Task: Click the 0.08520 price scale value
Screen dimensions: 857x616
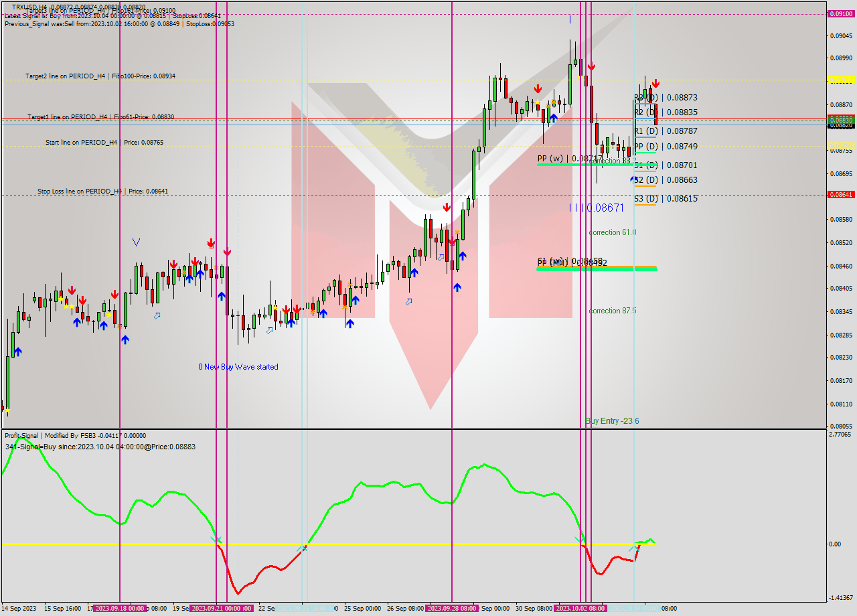Action: [x=841, y=242]
